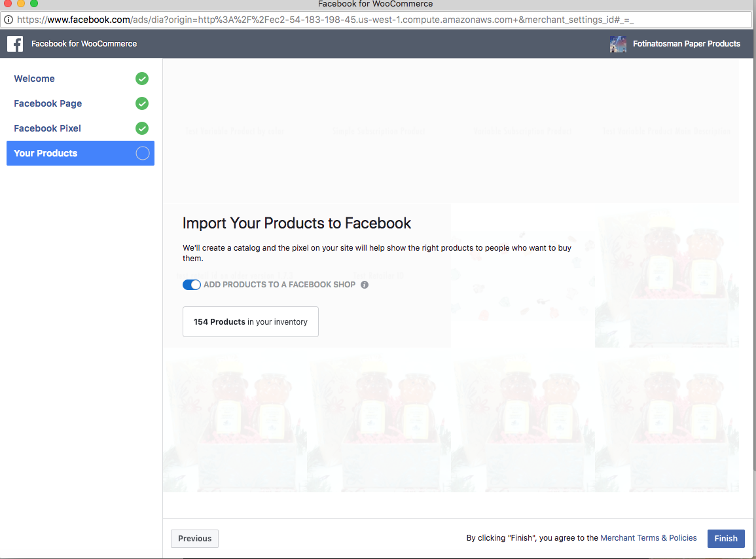Click the empty circle on Your Products step
The width and height of the screenshot is (756, 559).
coord(142,153)
